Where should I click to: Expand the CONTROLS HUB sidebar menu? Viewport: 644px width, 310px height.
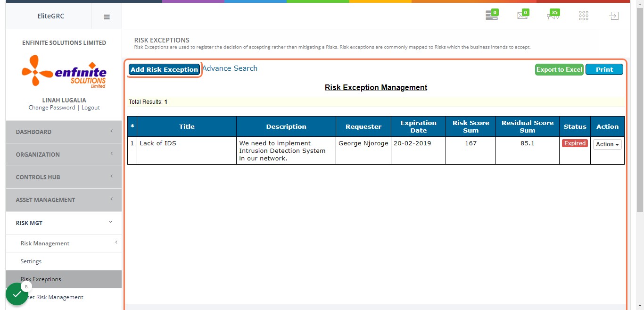coord(64,177)
